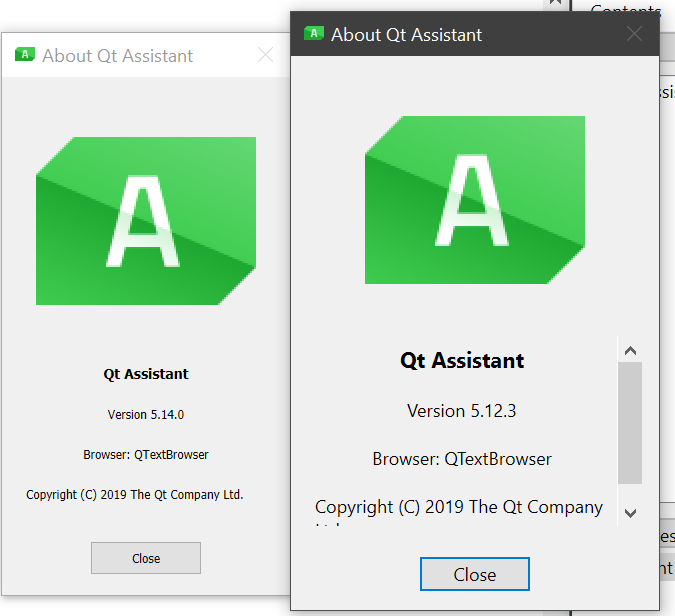Image resolution: width=675 pixels, height=616 pixels.
Task: Click the copyright line in the 5.14.0 dialog
Action: (135, 494)
